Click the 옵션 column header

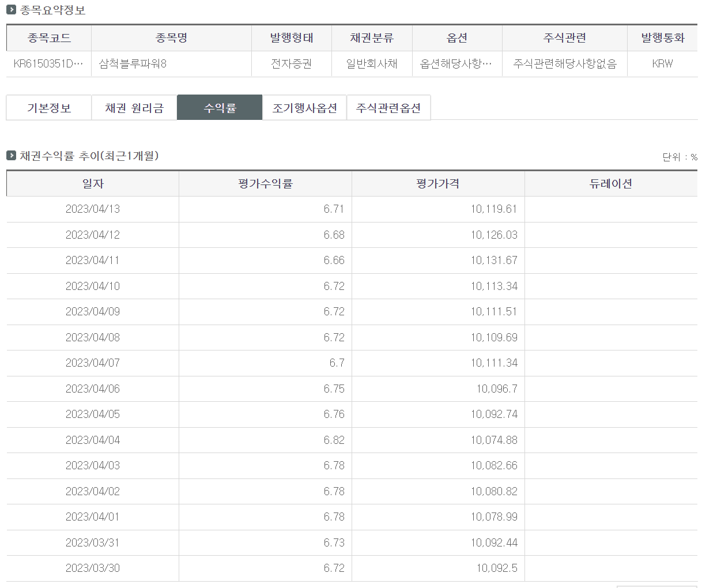pos(457,38)
